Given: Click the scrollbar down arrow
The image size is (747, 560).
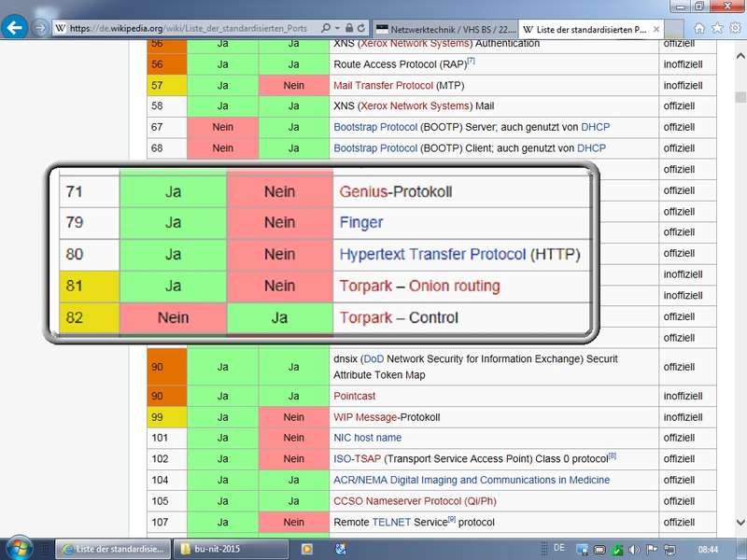Looking at the screenshot, I should pyautogui.click(x=740, y=524).
